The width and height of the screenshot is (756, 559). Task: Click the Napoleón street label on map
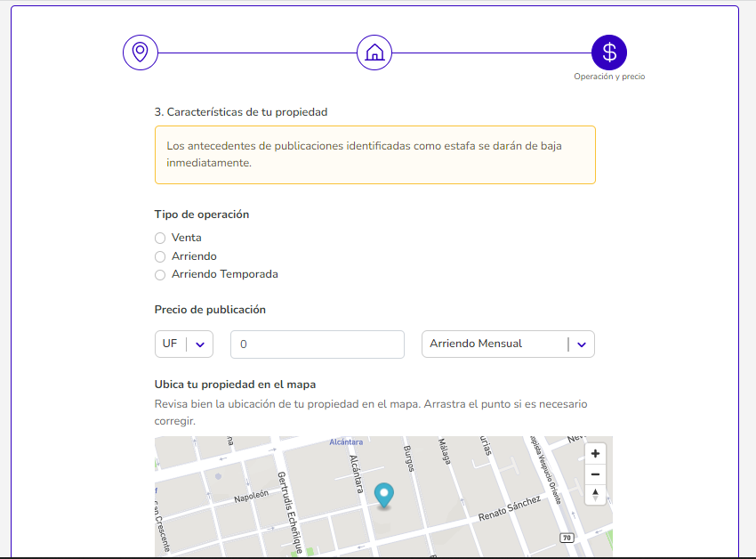251,496
